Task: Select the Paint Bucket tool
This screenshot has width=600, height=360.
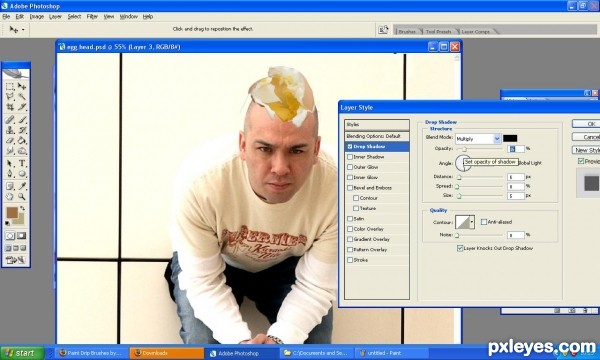Action: pos(22,140)
